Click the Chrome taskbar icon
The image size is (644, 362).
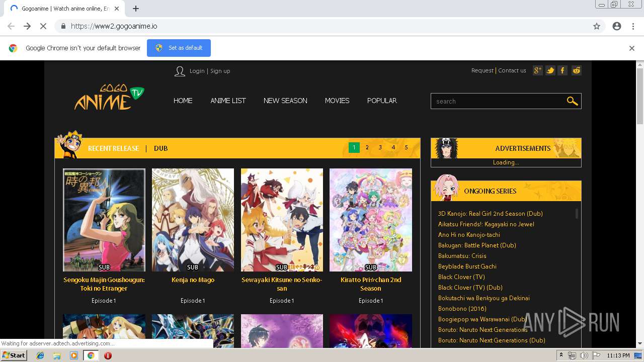point(91,355)
